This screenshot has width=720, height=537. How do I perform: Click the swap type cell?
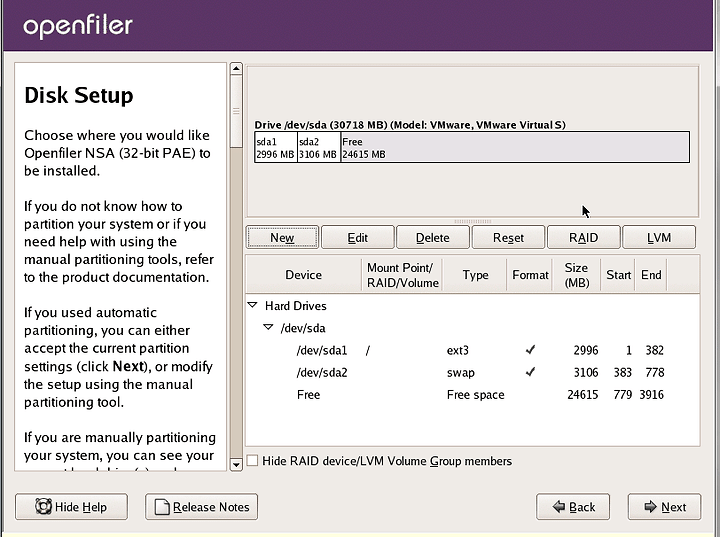click(x=461, y=373)
